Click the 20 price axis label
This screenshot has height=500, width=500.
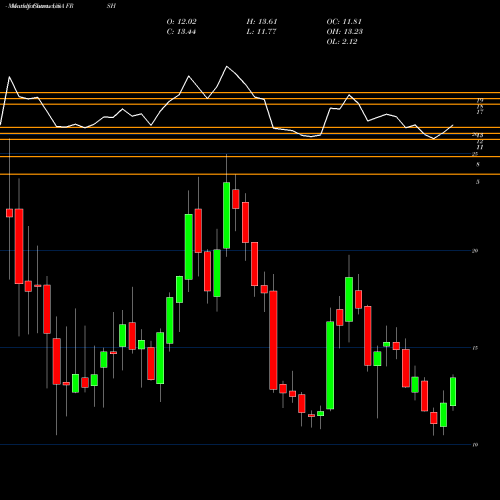tap(475, 251)
